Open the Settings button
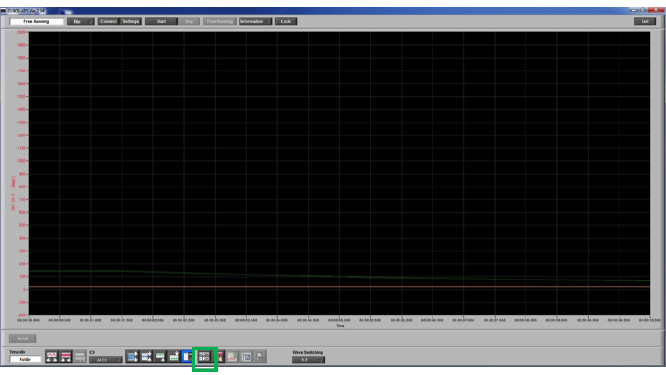 pyautogui.click(x=131, y=21)
